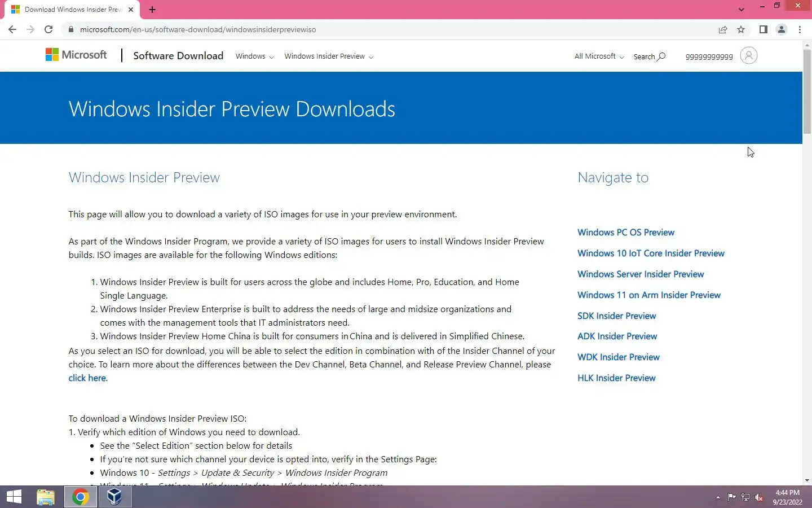Open Chrome side panel icon
The width and height of the screenshot is (812, 508).
point(763,29)
